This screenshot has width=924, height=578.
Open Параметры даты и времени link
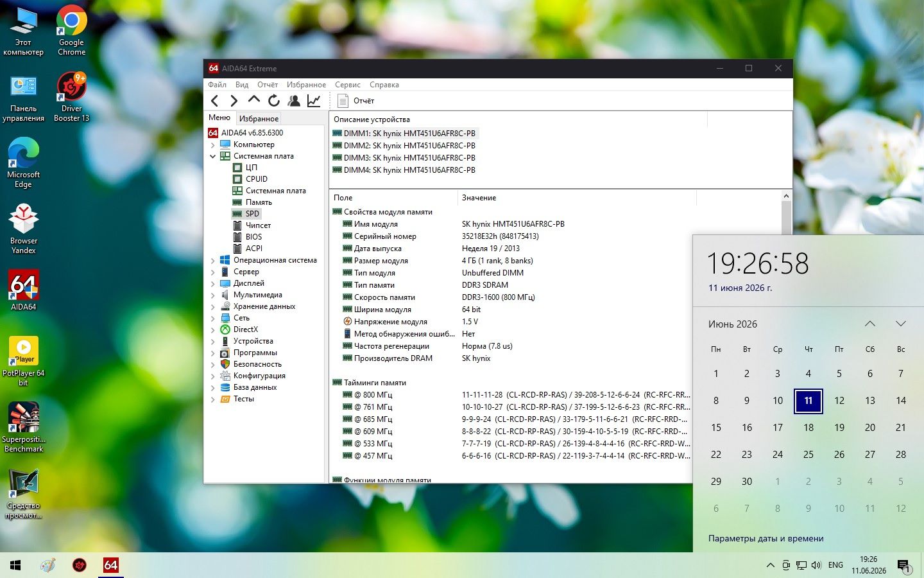766,539
